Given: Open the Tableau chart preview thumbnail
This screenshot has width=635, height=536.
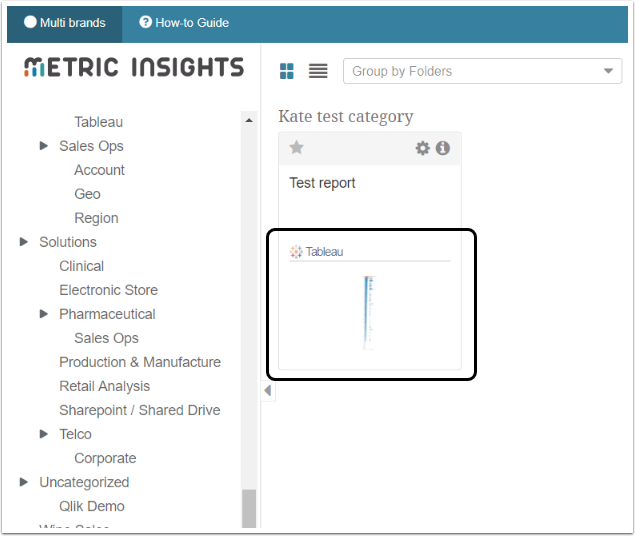Looking at the screenshot, I should [369, 312].
